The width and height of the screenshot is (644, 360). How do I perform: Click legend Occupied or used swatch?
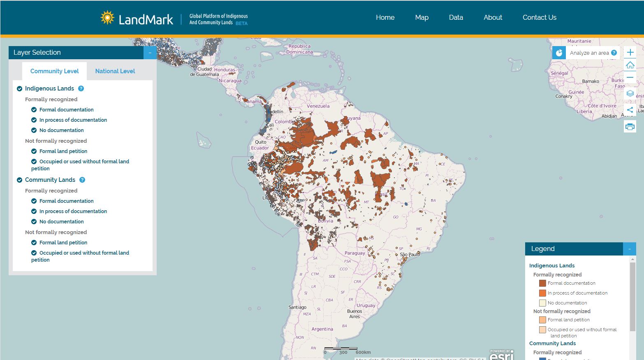(x=542, y=330)
